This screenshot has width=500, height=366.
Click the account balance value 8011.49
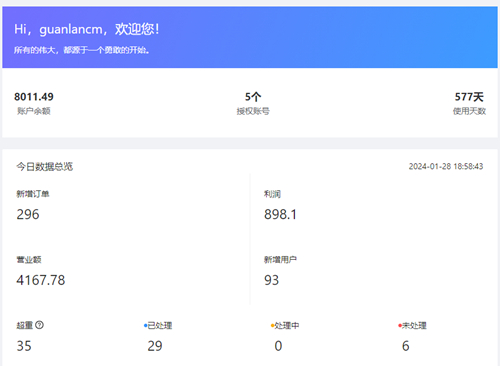tap(34, 97)
